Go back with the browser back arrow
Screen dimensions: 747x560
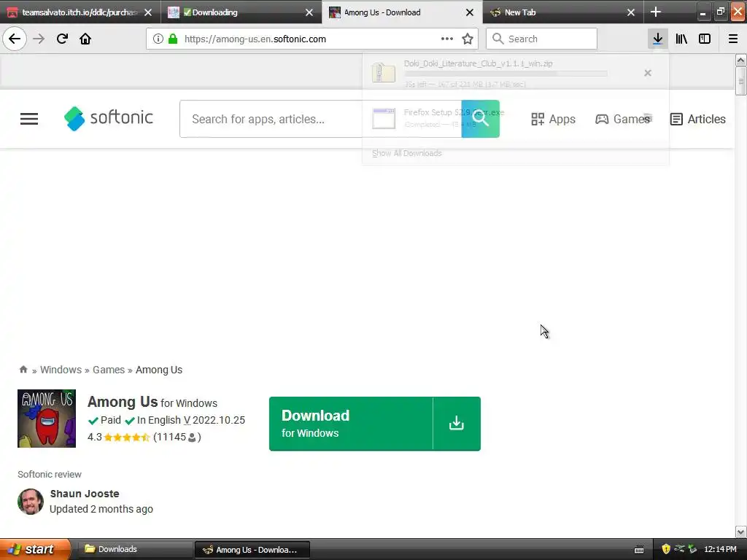point(15,39)
